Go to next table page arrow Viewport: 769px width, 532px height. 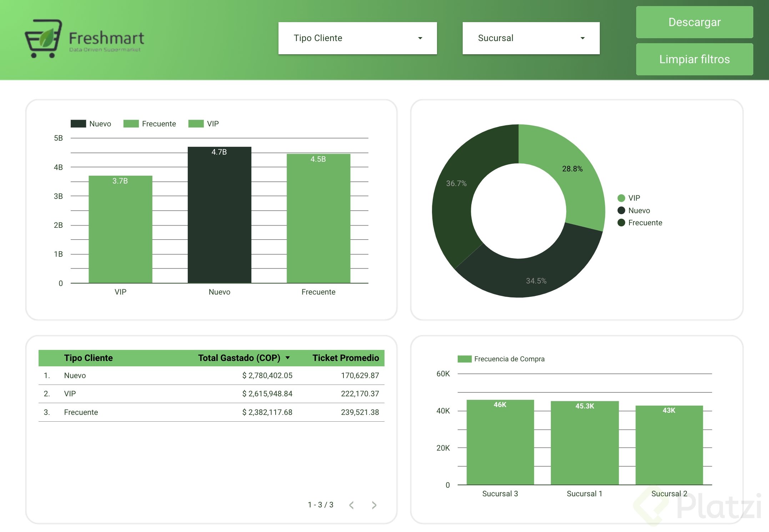click(374, 505)
